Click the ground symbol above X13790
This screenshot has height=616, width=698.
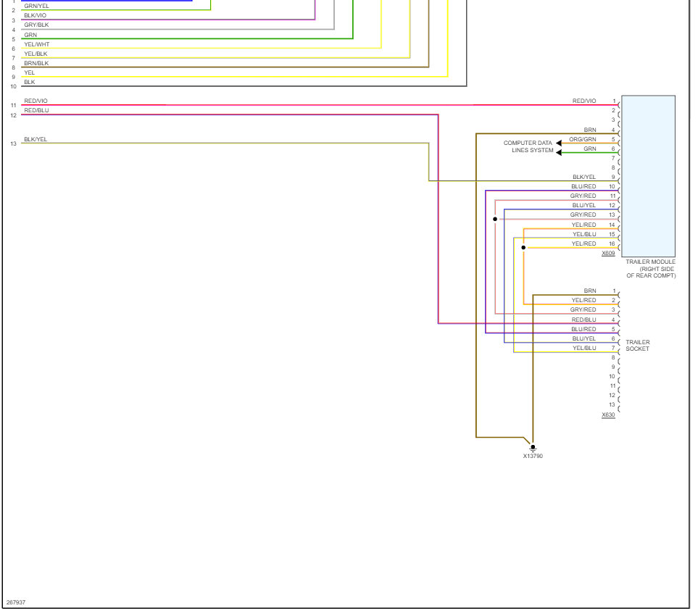point(533,448)
